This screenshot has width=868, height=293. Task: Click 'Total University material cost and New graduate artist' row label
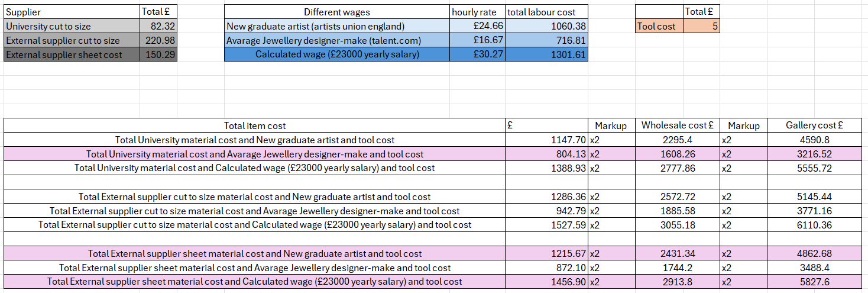(255, 140)
